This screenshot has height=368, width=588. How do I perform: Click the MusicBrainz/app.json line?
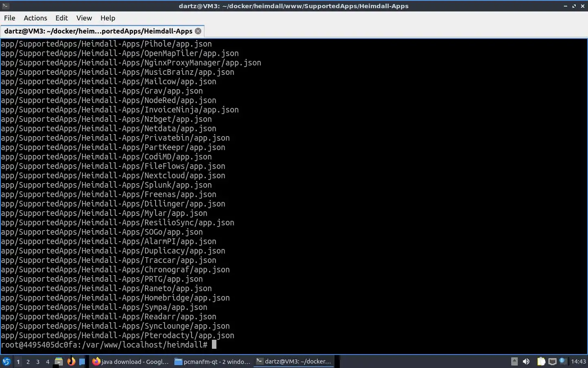pyautogui.click(x=118, y=72)
